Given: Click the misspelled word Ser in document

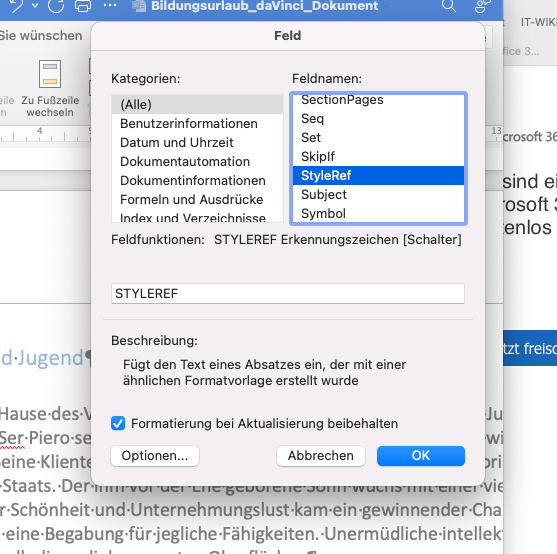Looking at the screenshot, I should point(12,438).
